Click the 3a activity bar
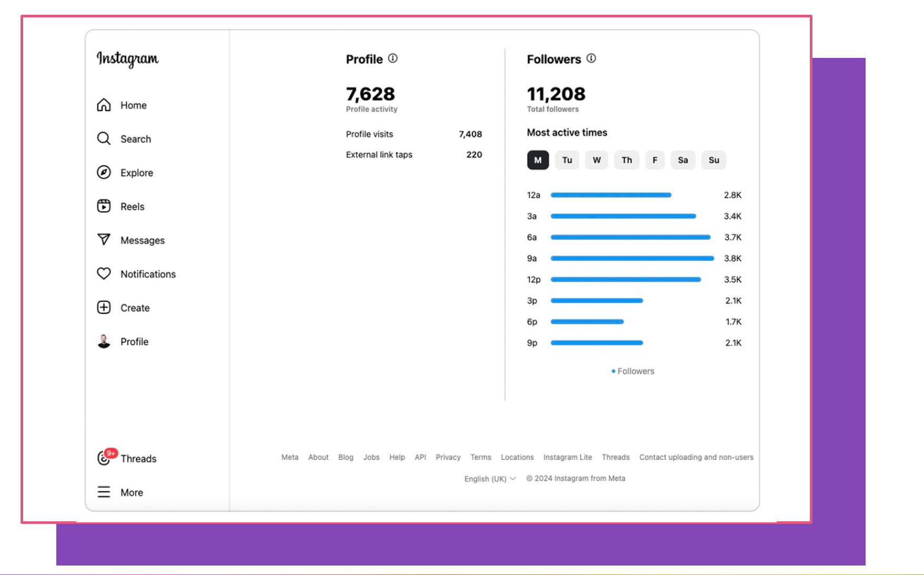924x575 pixels. coord(624,216)
